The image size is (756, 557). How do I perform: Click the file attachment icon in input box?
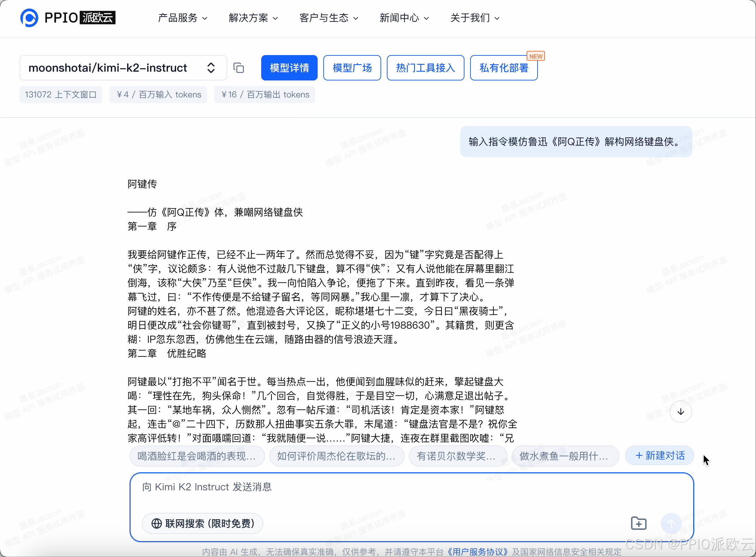click(x=638, y=523)
